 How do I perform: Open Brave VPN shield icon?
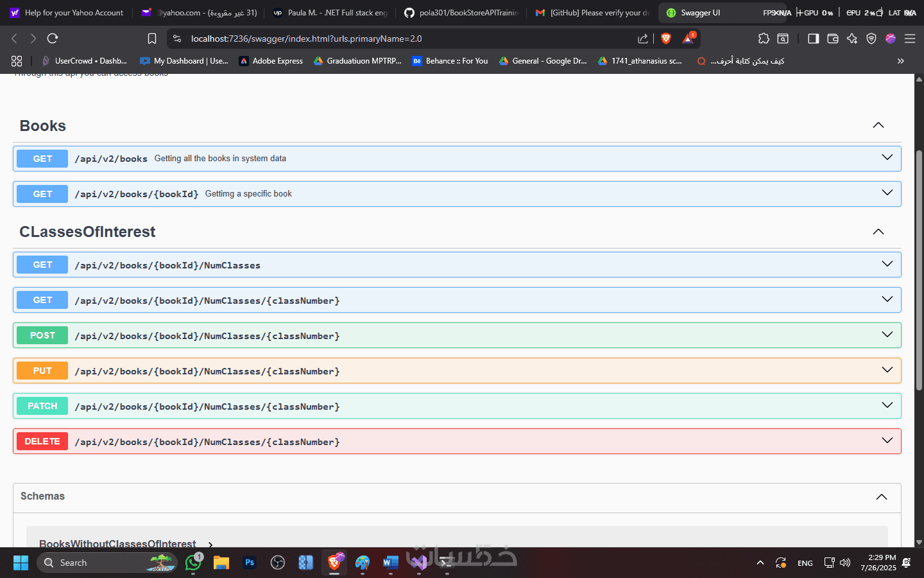[x=871, y=39]
